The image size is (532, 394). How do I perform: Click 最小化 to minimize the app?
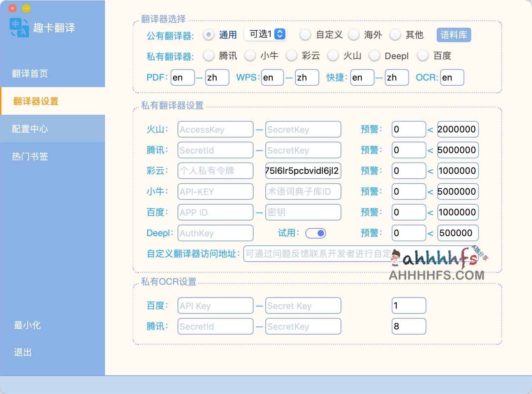(27, 325)
